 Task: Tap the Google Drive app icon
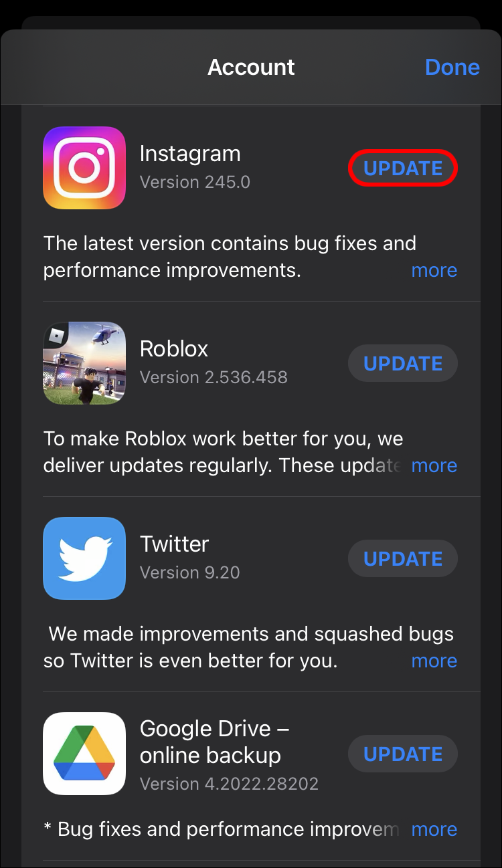84,754
